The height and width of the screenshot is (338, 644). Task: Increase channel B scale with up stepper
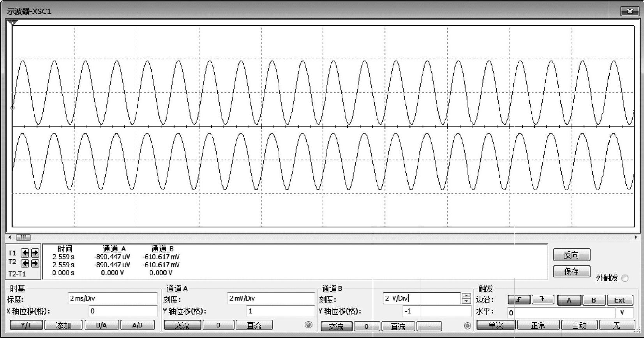466,296
